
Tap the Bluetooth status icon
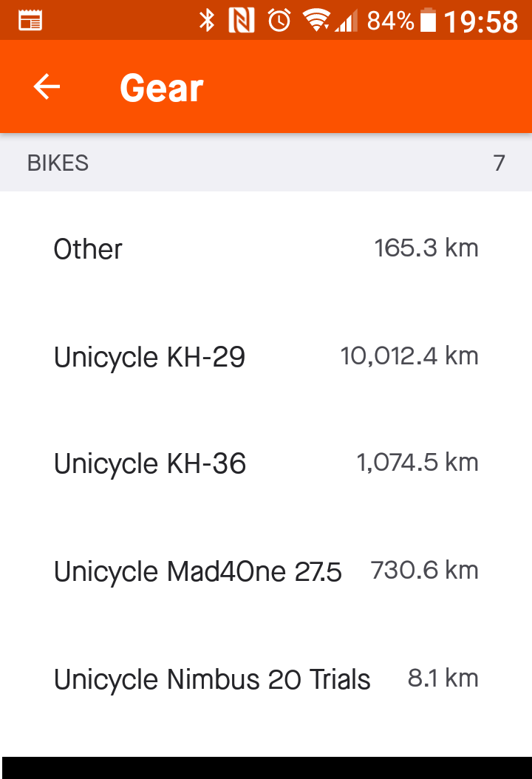[x=207, y=21]
